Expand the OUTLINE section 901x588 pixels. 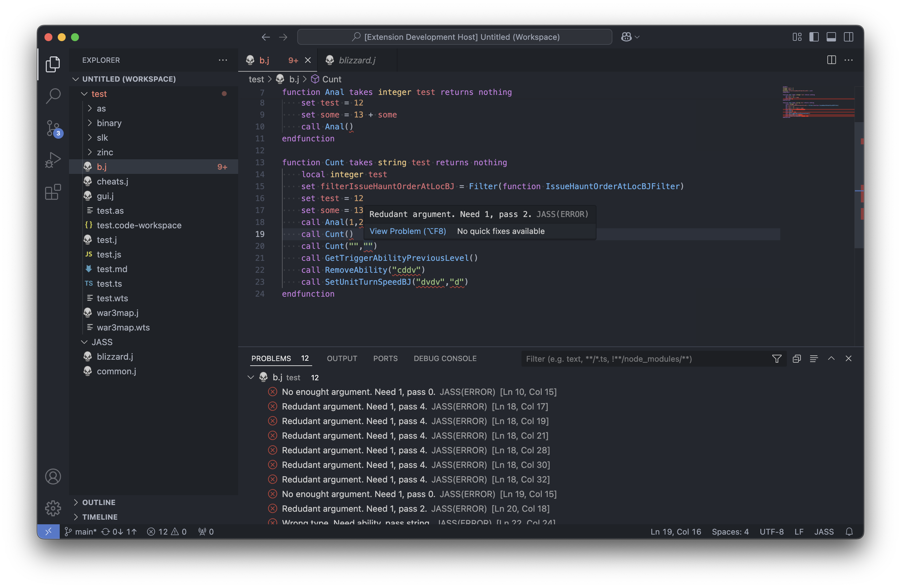pos(99,502)
